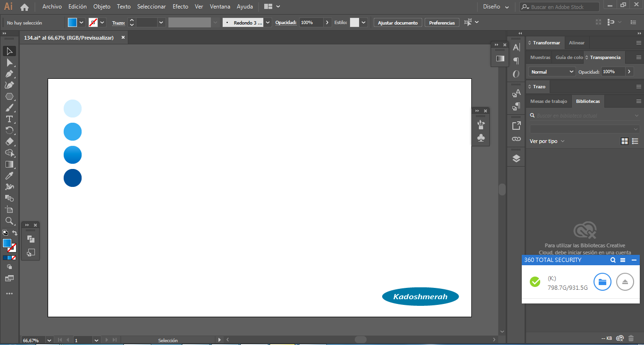Open Diseño workspace switcher
This screenshot has height=345, width=644.
496,7
